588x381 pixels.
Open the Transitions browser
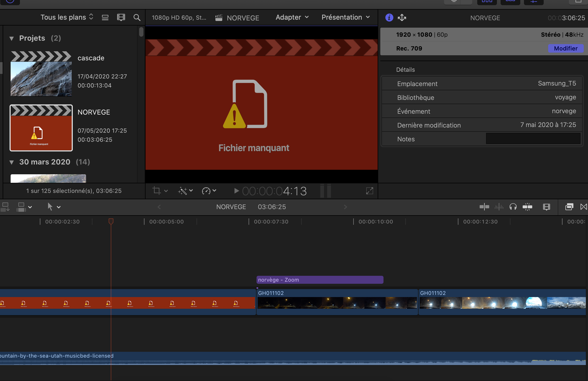tap(583, 207)
